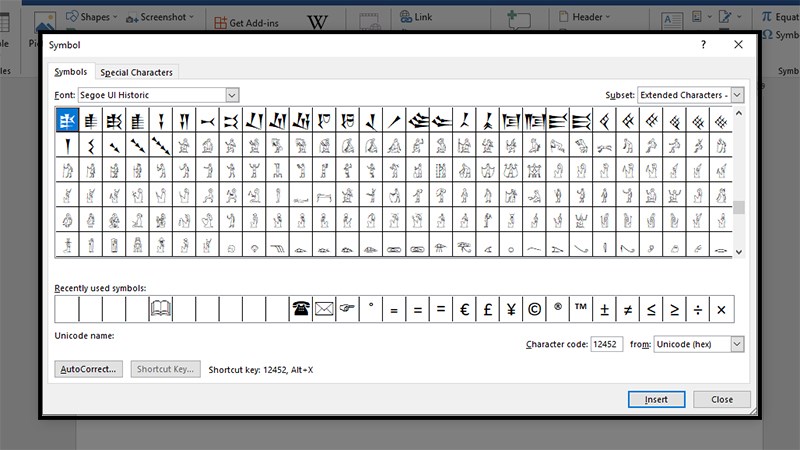Click the symbol grid scrollbar thumb
Screen dimensions: 800x450
(738, 207)
